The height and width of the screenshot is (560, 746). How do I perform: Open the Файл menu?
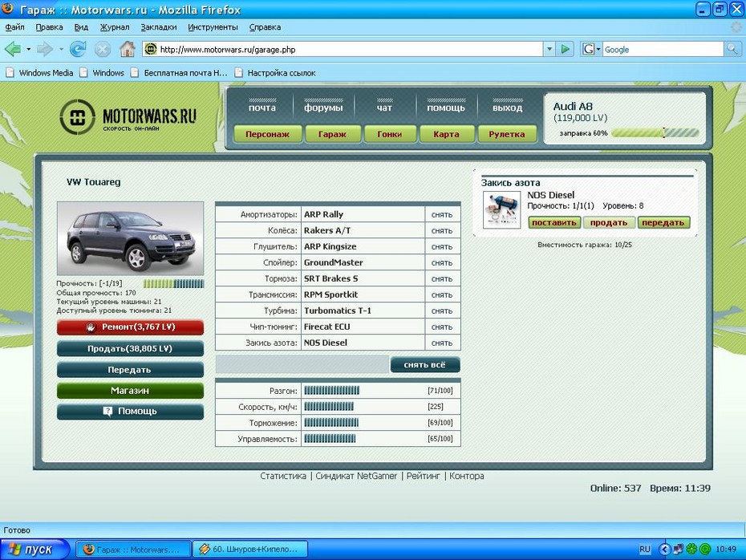pyautogui.click(x=14, y=27)
